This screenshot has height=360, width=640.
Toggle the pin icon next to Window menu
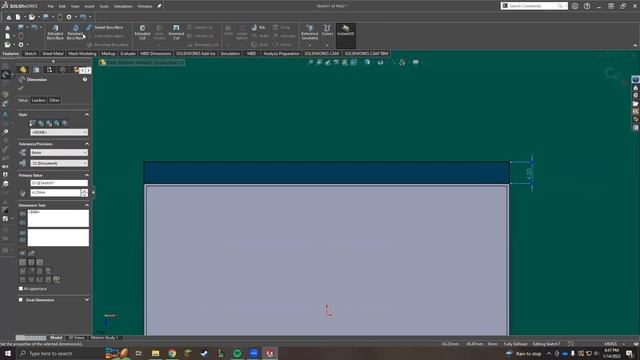160,6
